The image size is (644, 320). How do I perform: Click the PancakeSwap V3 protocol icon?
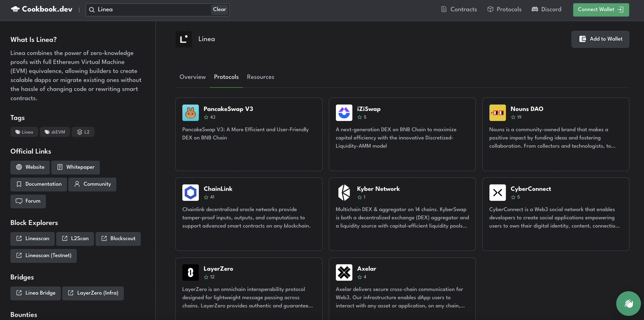[190, 112]
